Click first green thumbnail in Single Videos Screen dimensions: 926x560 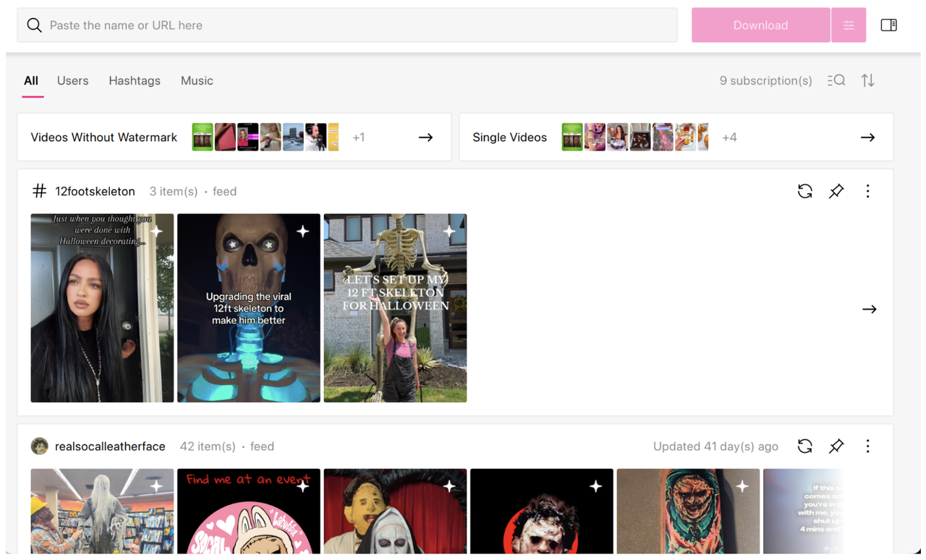pos(572,137)
